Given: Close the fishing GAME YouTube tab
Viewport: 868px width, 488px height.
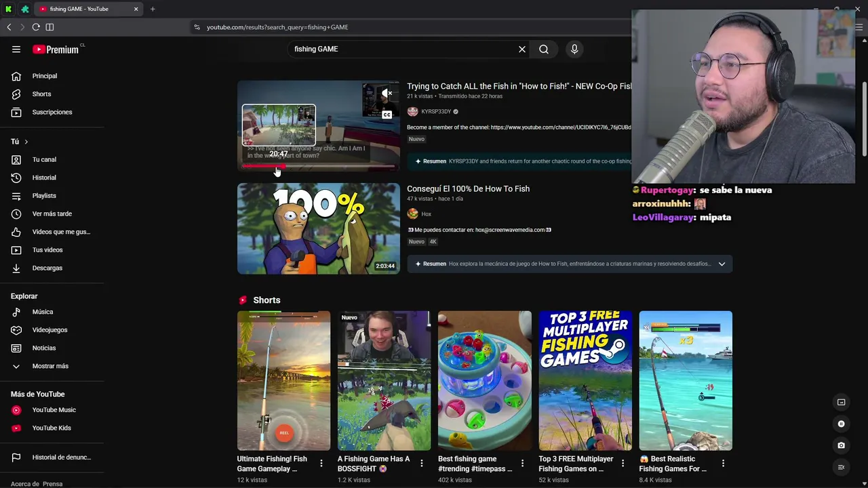Looking at the screenshot, I should coord(136,9).
